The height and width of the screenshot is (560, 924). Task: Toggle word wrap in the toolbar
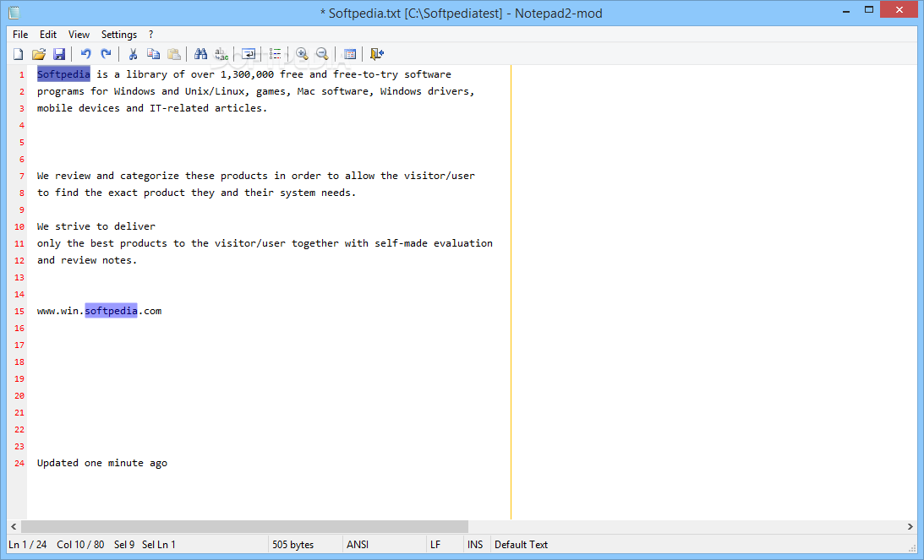[x=249, y=54]
